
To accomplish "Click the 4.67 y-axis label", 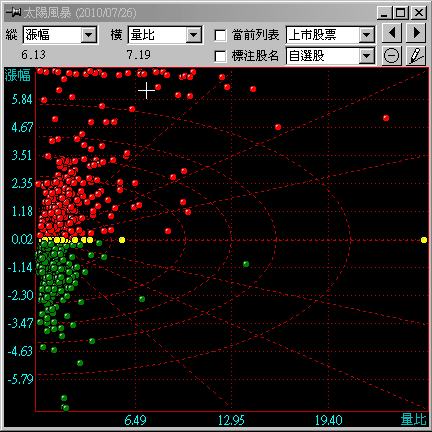I will pos(22,127).
